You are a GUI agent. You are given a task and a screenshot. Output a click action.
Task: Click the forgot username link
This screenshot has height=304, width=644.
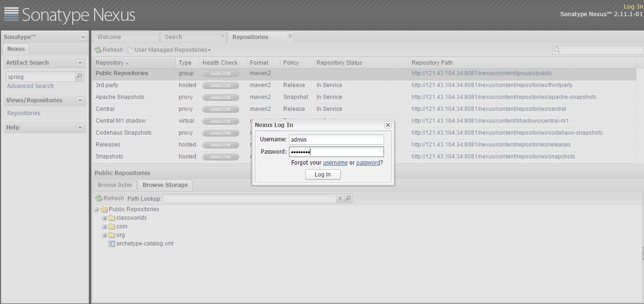tap(335, 163)
